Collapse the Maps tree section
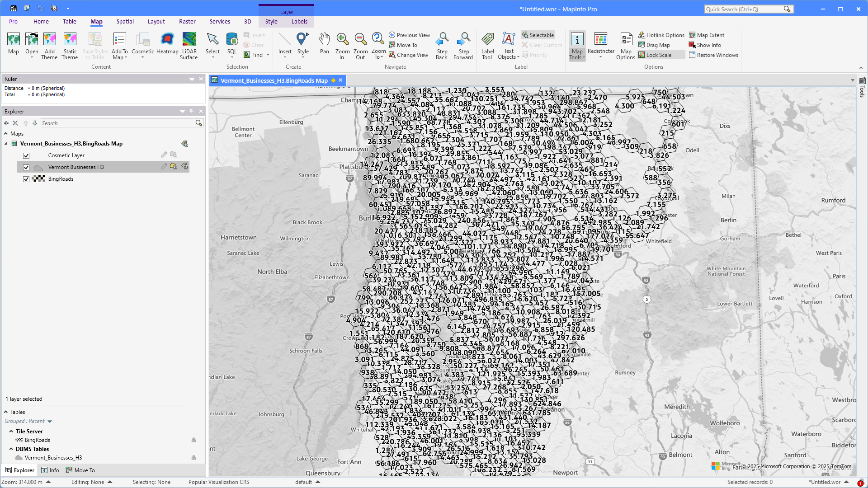The image size is (868, 488). click(x=6, y=134)
